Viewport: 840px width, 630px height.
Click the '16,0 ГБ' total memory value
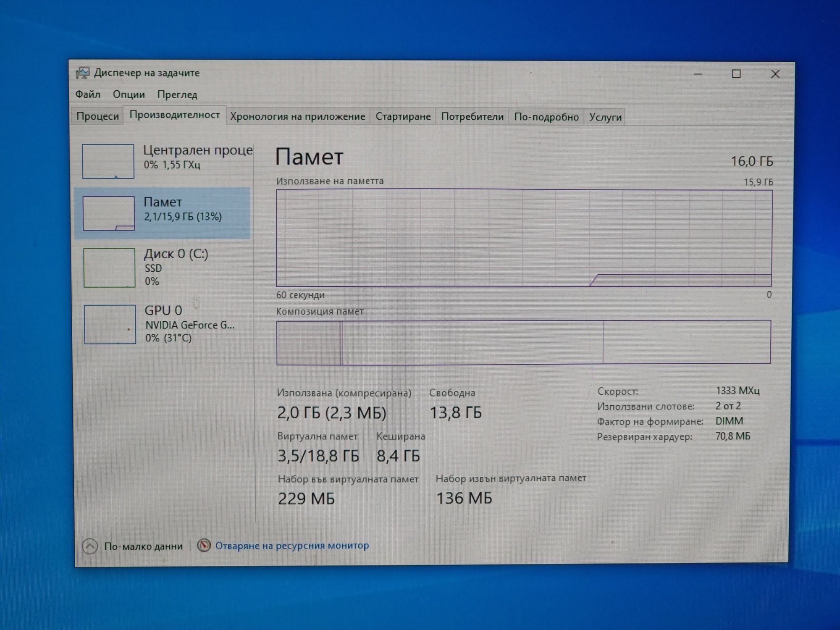click(x=752, y=161)
